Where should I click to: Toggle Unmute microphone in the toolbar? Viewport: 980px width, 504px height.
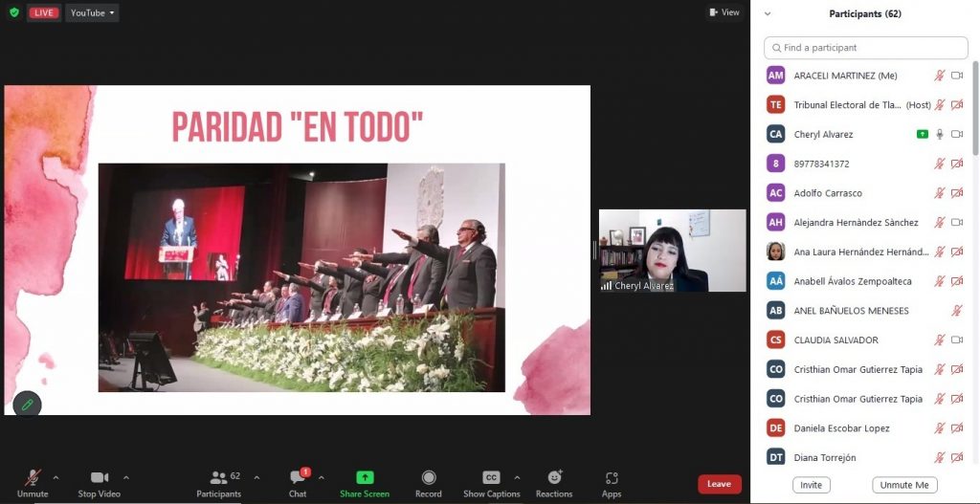point(33,477)
